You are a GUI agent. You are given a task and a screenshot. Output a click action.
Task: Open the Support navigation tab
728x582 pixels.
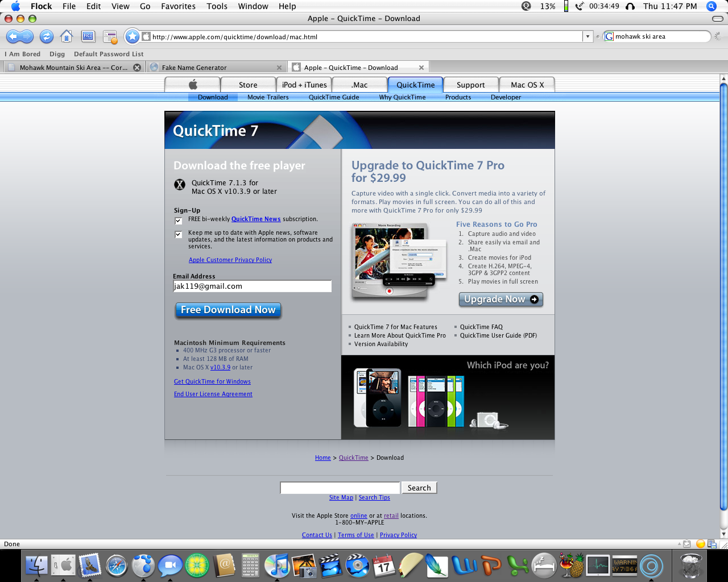(x=471, y=85)
